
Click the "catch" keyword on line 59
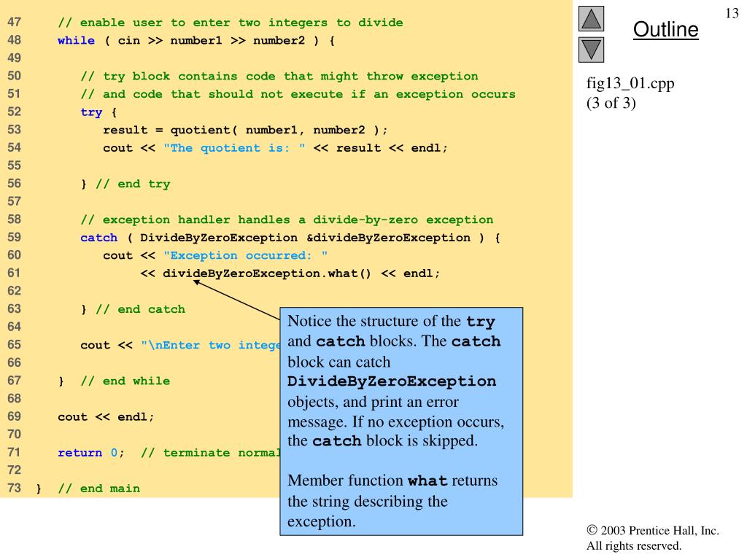coord(98,238)
